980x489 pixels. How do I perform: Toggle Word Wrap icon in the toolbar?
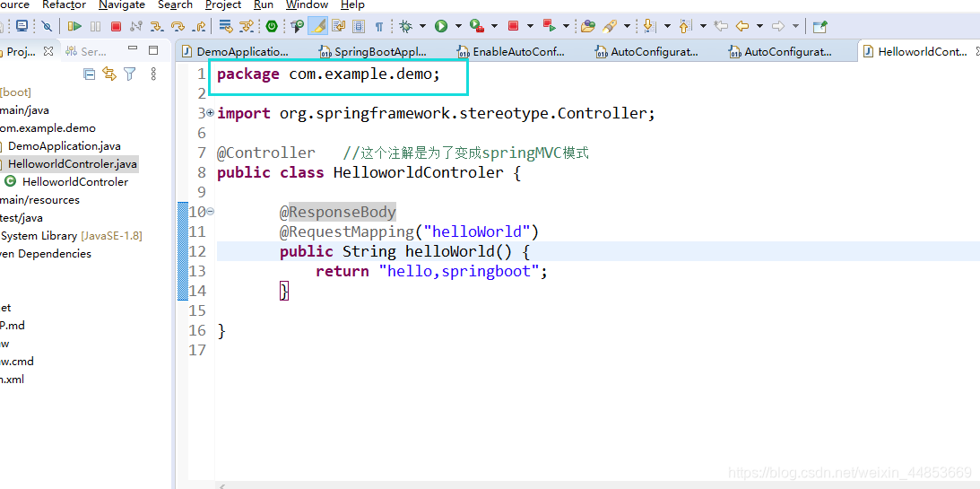click(x=338, y=26)
